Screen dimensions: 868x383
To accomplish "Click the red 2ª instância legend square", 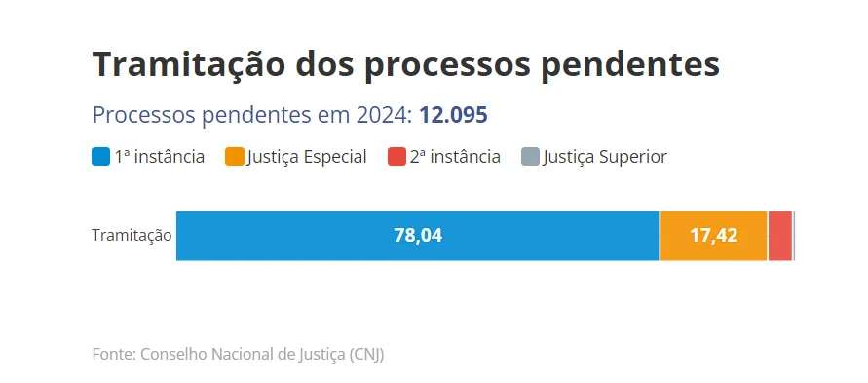I will tap(396, 157).
